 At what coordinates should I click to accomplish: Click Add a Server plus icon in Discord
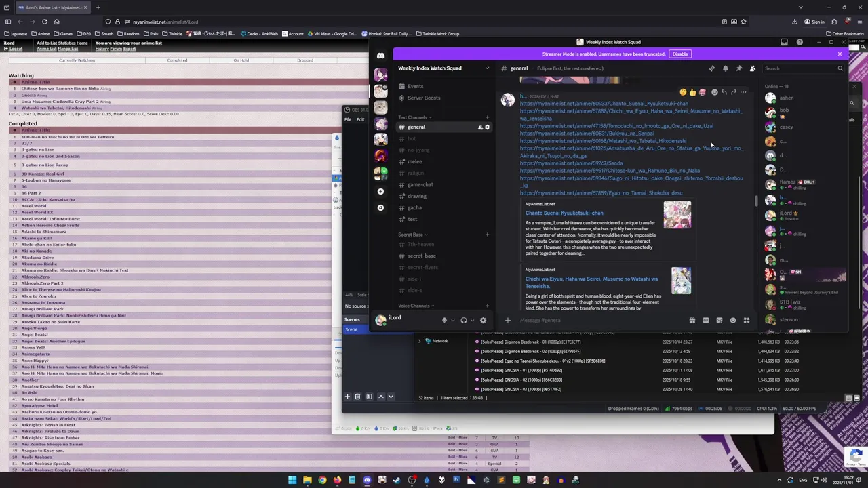tap(380, 192)
